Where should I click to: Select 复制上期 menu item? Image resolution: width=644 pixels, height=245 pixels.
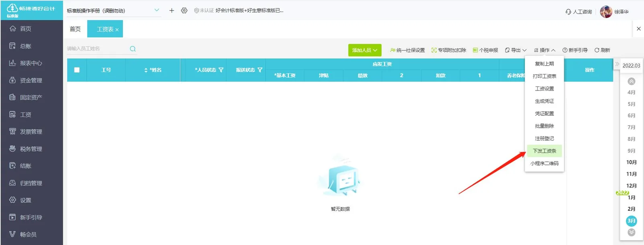click(x=544, y=64)
